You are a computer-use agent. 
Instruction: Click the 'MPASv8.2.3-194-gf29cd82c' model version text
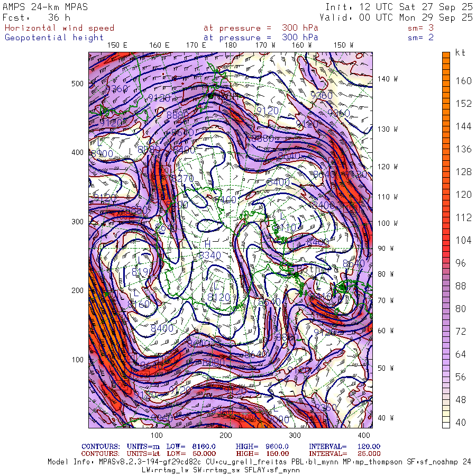pos(150,462)
